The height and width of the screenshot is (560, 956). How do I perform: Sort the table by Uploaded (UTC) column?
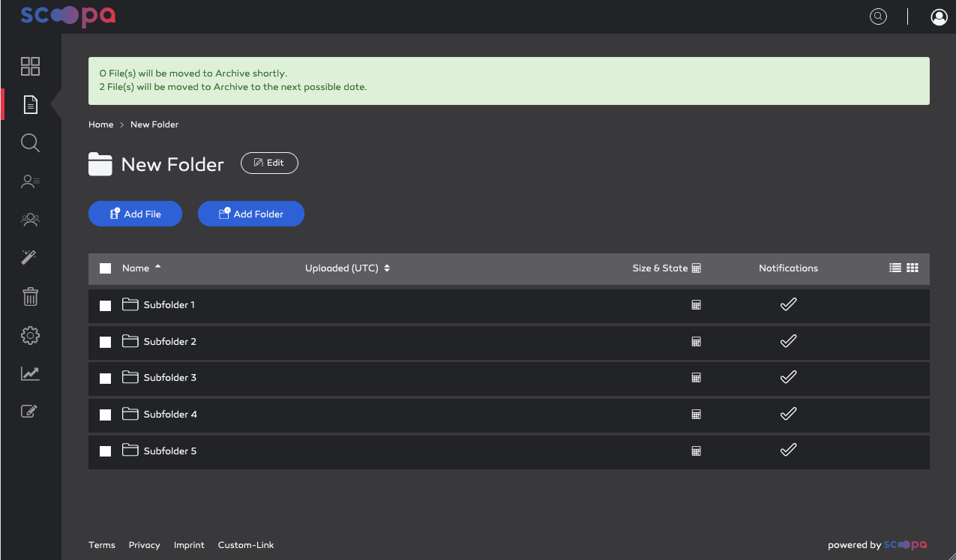[x=347, y=268]
